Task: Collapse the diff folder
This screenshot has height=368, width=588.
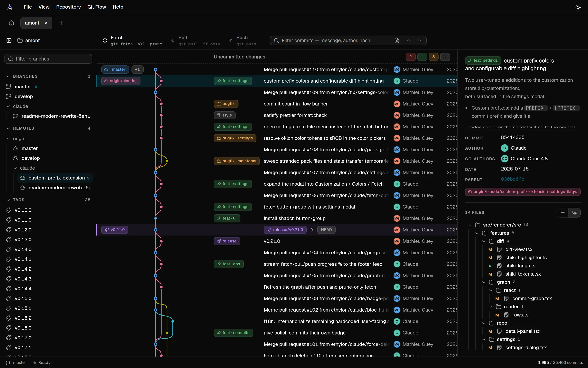Action: [484, 241]
